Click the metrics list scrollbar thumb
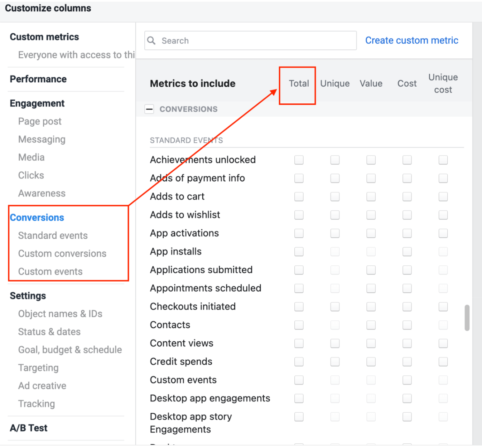 click(x=467, y=318)
